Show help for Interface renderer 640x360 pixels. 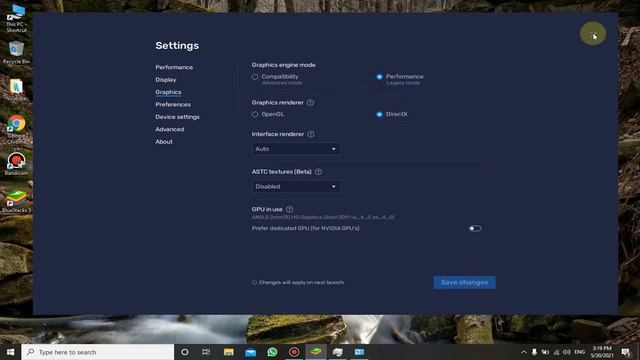click(311, 134)
